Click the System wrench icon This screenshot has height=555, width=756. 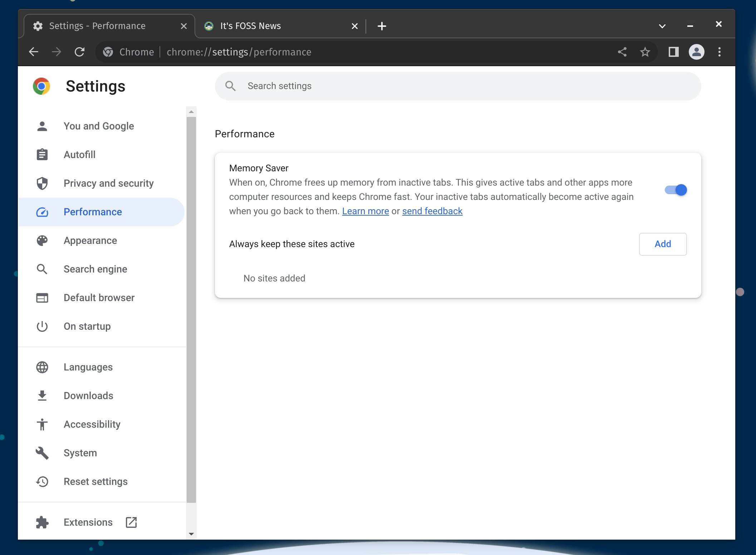42,453
